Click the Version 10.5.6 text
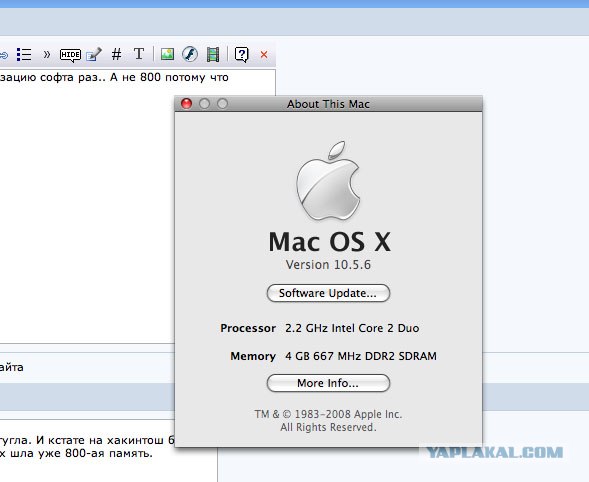 (x=328, y=264)
